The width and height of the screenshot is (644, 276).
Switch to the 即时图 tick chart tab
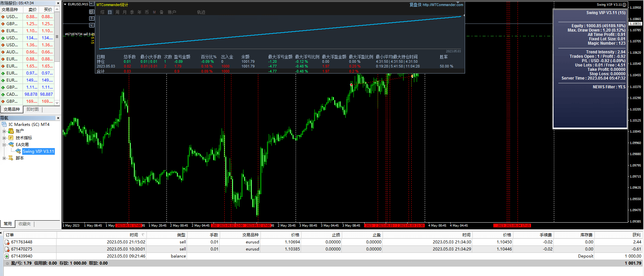(33, 109)
